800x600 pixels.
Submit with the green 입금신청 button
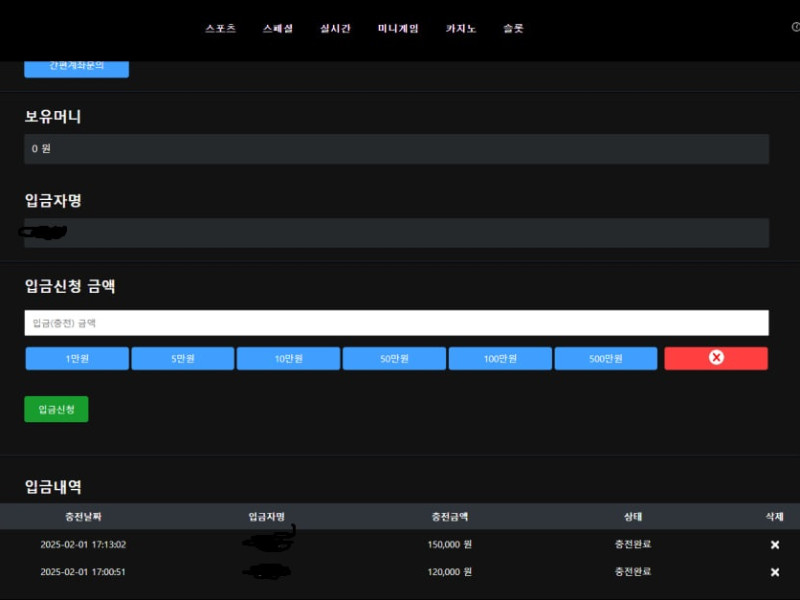(56, 409)
